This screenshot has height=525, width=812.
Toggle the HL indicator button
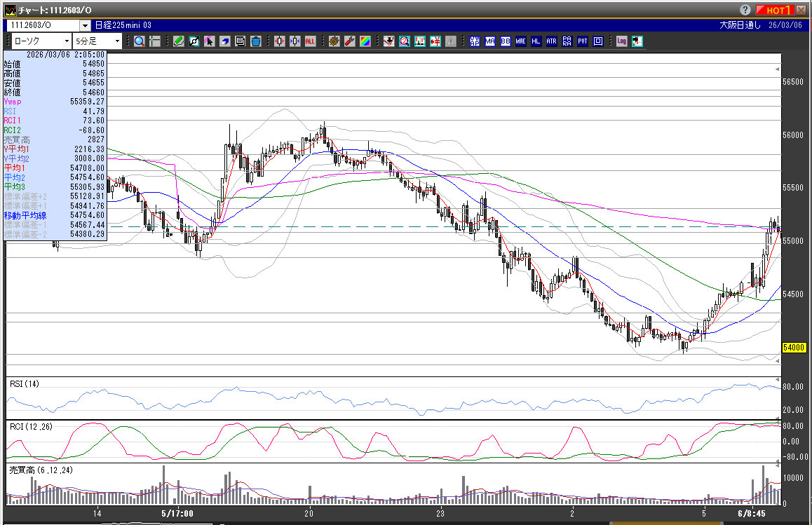click(536, 41)
